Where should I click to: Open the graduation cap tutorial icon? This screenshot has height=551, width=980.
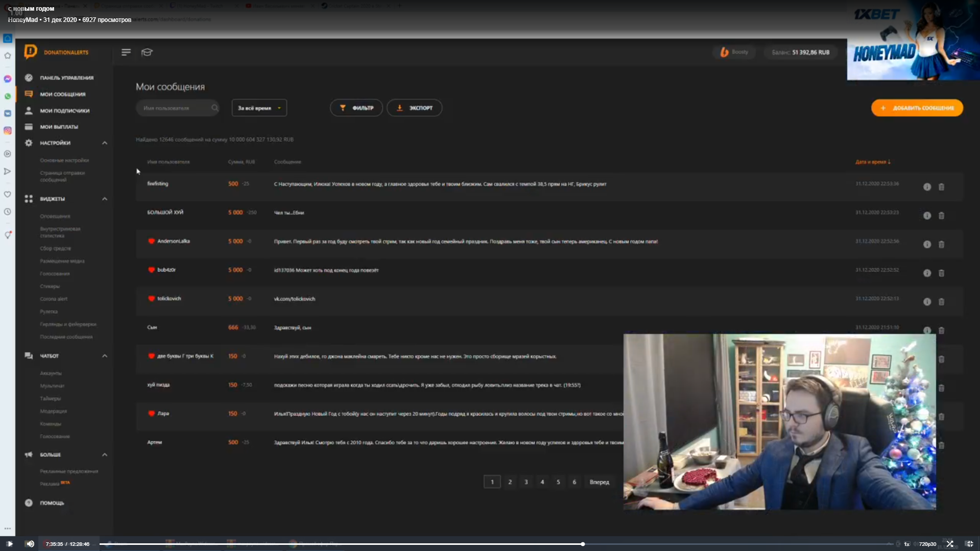[147, 52]
